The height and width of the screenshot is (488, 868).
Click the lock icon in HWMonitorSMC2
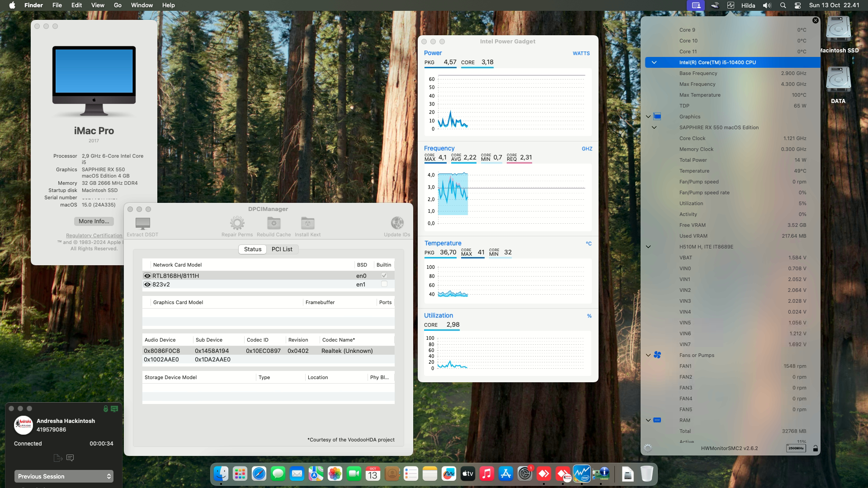click(815, 448)
